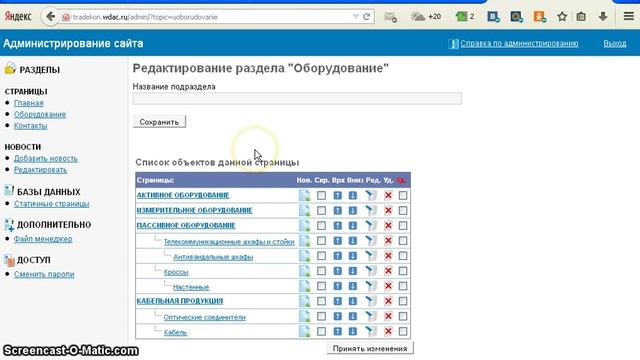This screenshot has width=640, height=360.
Task: Edit the АКТИВНОЕ ОБОРУДОВАНИЕ entry
Action: pos(371,196)
